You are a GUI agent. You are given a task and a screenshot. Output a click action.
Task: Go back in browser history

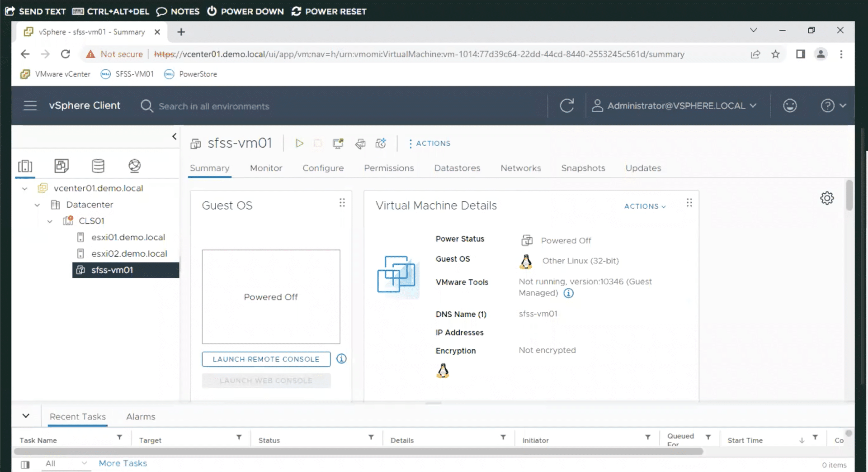[25, 54]
